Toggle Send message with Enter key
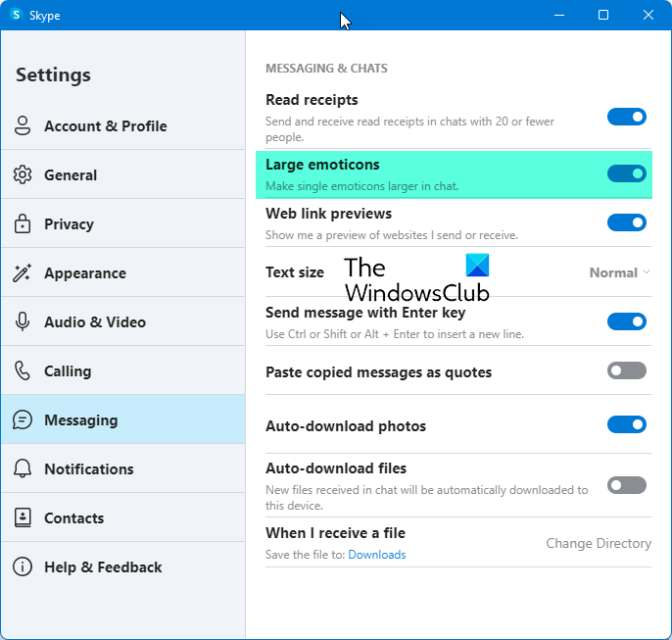Image resolution: width=672 pixels, height=640 pixels. [x=627, y=321]
